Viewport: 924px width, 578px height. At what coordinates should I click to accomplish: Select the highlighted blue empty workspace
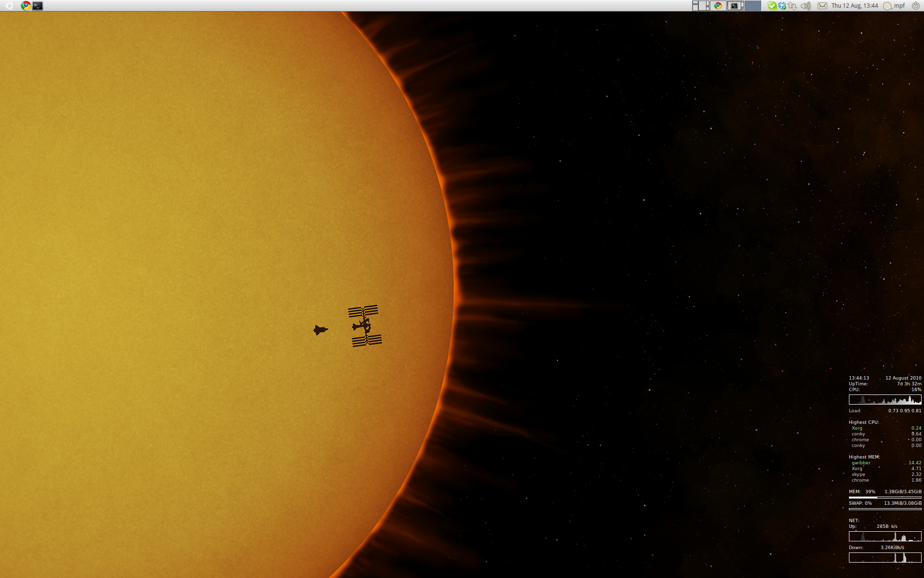point(753,6)
